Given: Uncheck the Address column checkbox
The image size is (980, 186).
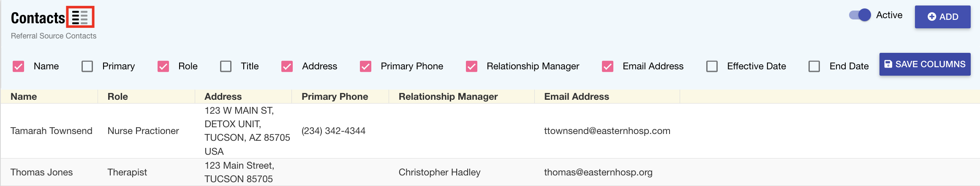Looking at the screenshot, I should [x=287, y=66].
